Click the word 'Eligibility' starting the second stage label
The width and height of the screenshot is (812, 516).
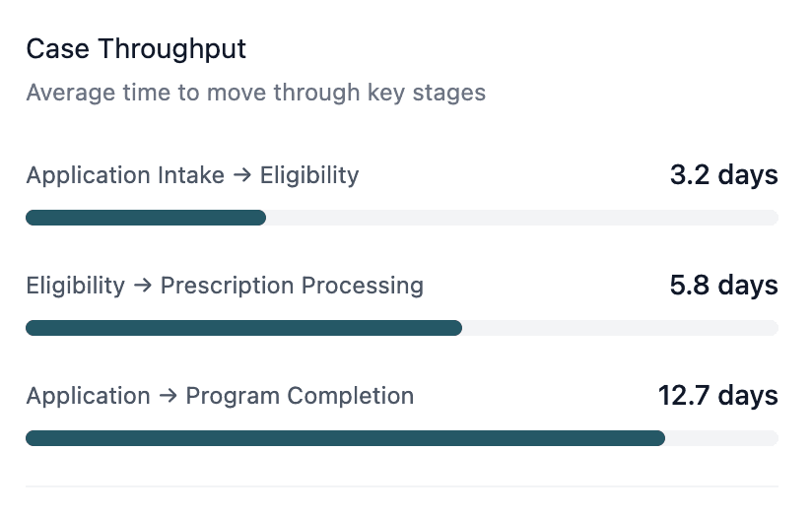pos(76,287)
